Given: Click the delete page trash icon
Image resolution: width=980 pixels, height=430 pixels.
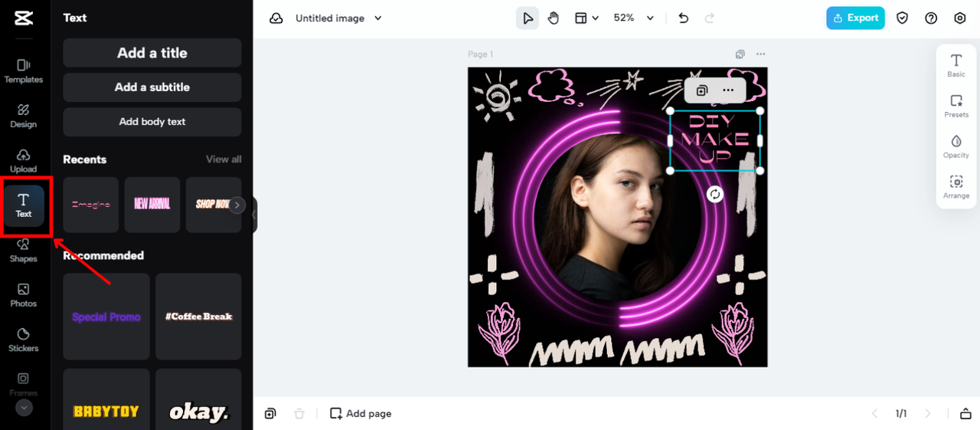Looking at the screenshot, I should point(299,414).
